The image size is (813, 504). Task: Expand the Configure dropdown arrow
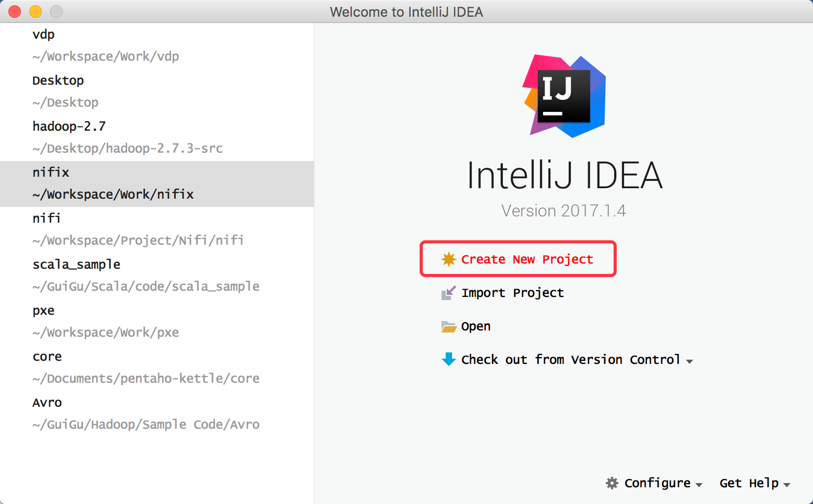[699, 485]
